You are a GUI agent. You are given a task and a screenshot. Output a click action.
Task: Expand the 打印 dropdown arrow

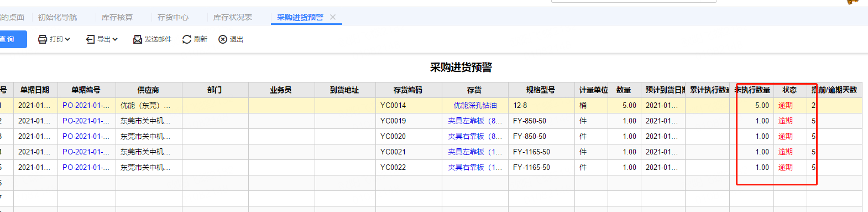(67, 39)
